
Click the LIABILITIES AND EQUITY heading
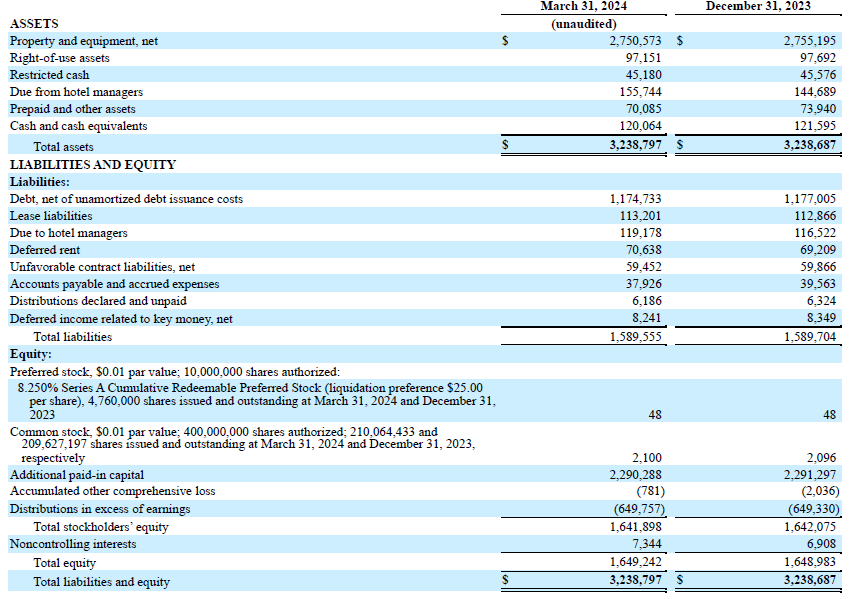pos(93,164)
